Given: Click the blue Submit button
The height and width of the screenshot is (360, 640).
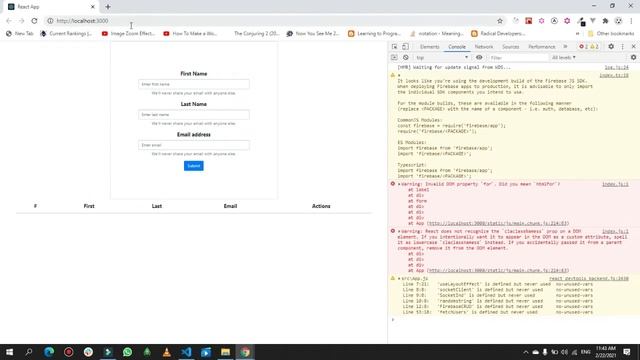Looking at the screenshot, I should click(x=193, y=166).
